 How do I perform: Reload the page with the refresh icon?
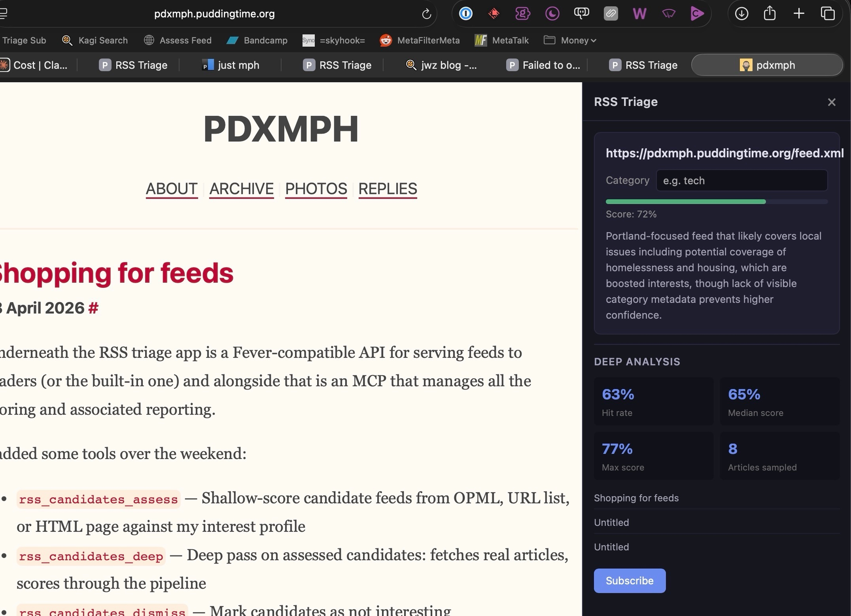coord(426,14)
